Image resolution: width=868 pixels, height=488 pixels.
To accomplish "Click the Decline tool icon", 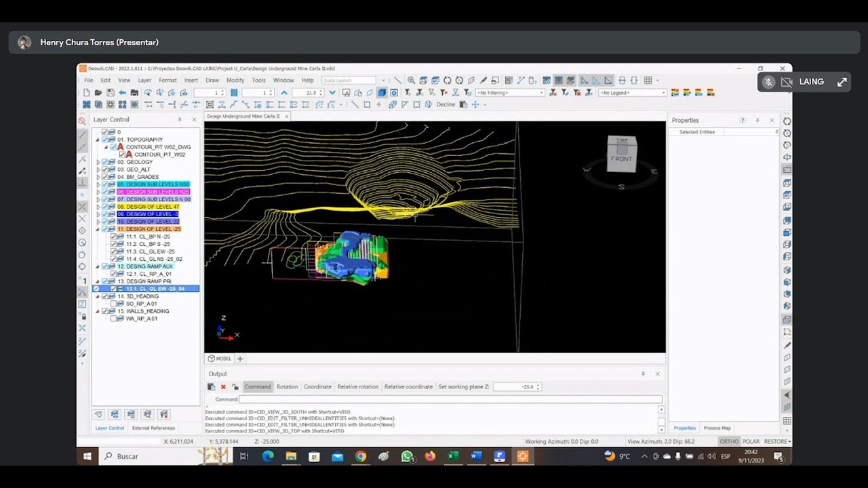I will click(x=446, y=105).
